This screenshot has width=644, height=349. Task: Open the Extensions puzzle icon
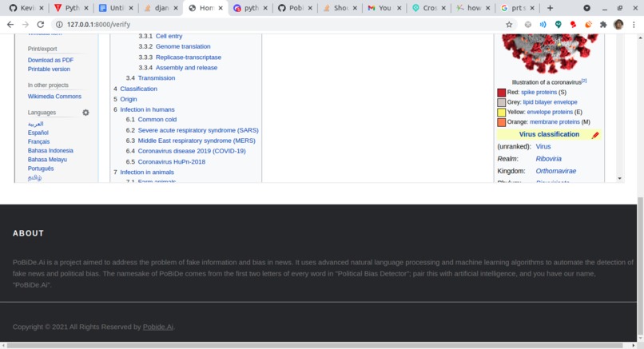click(603, 25)
